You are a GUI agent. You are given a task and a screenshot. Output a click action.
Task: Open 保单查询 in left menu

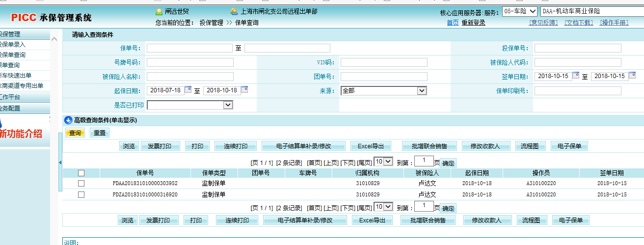10,65
